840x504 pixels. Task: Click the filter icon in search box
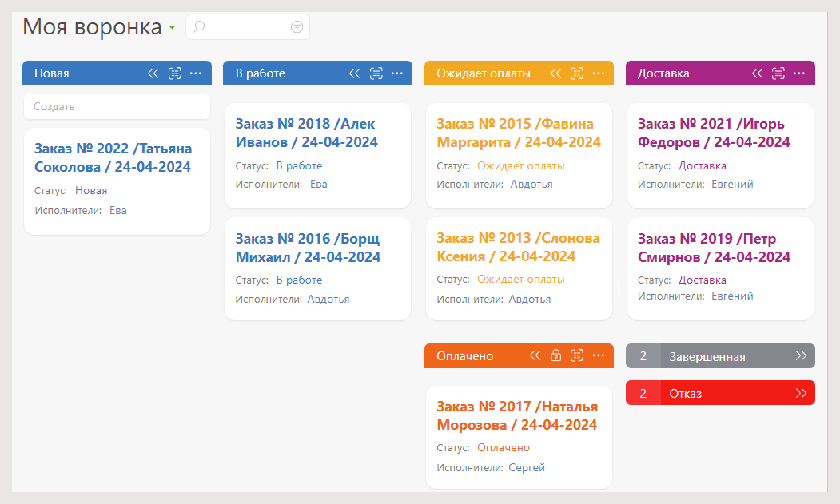tap(297, 27)
